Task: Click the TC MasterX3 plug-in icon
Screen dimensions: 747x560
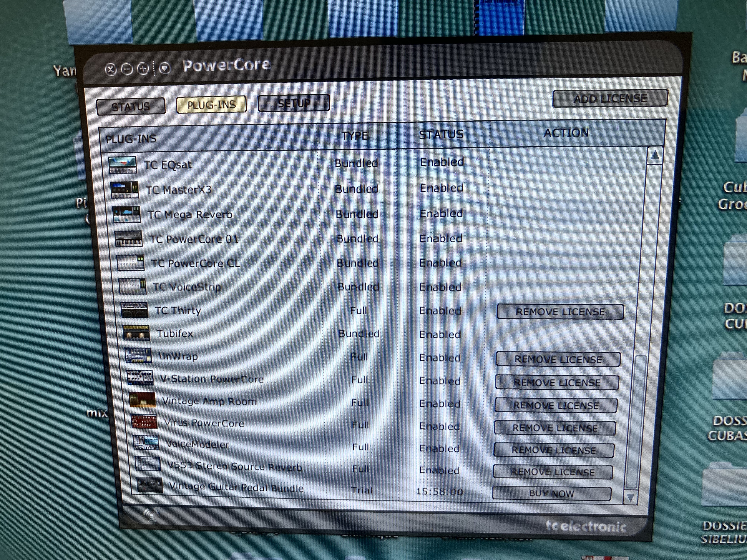Action: pyautogui.click(x=125, y=190)
